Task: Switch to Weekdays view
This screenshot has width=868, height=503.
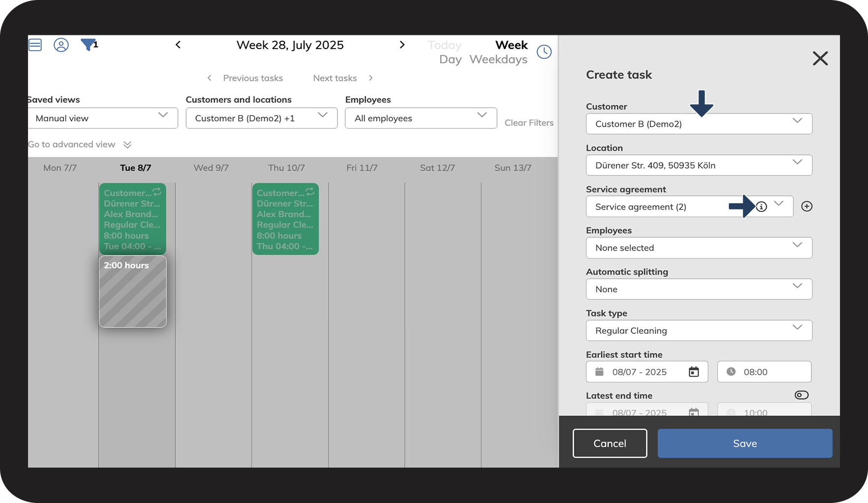Action: click(x=499, y=59)
